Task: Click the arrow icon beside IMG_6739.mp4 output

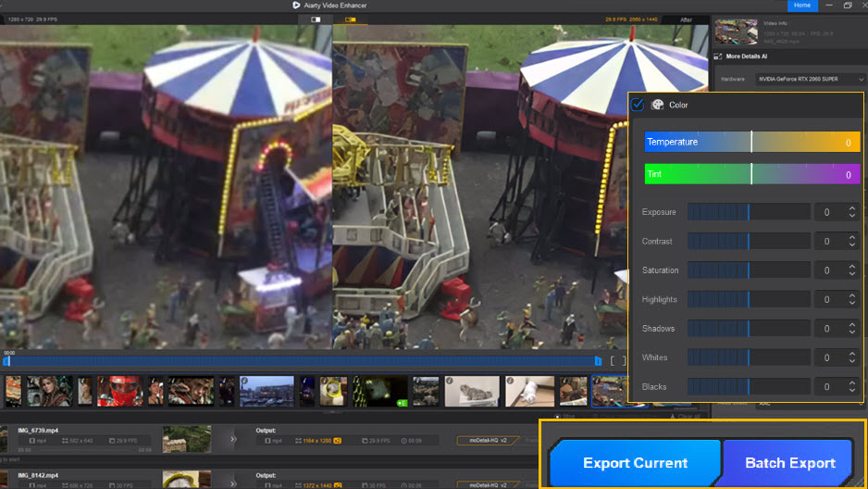Action: pos(233,438)
